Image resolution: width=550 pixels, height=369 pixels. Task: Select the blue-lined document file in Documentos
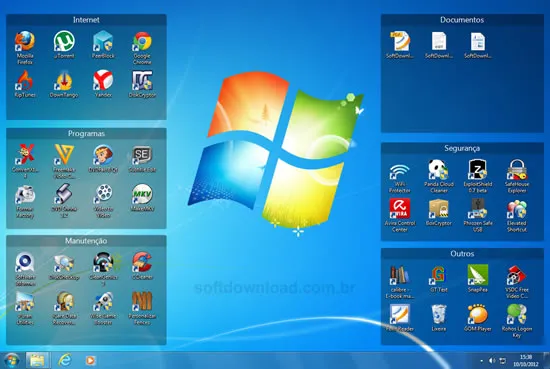click(478, 41)
